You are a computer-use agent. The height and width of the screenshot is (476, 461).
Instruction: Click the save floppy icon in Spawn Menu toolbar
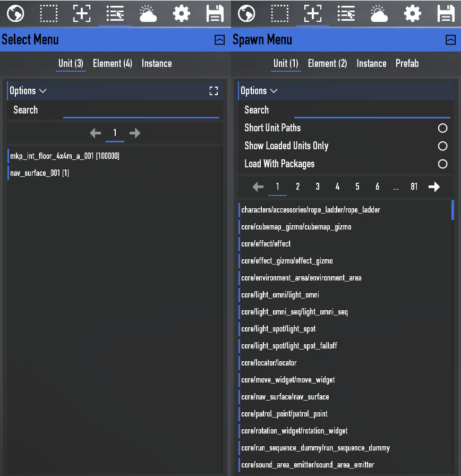446,14
